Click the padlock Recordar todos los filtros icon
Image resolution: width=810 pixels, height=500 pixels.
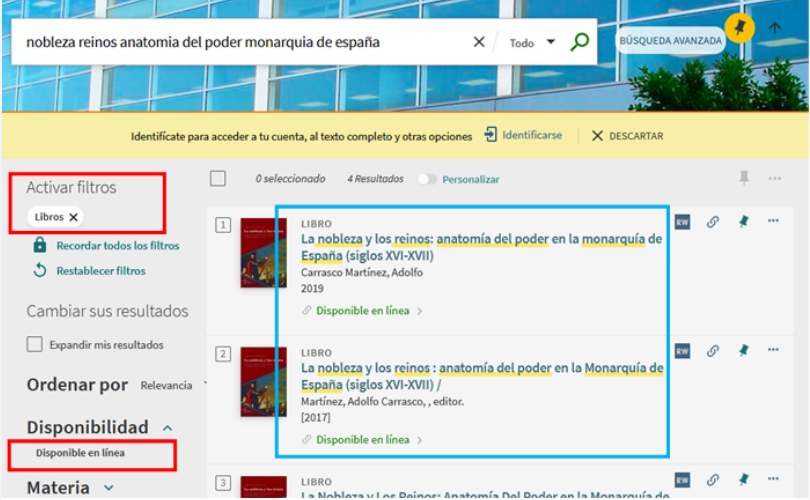pyautogui.click(x=40, y=245)
